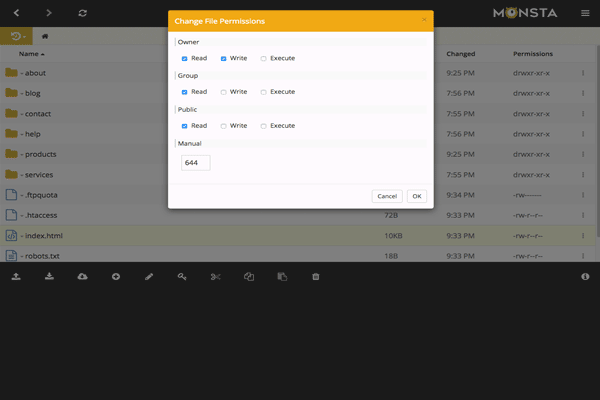Viewport: 600px width, 400px height.
Task: Click the pencil edit icon
Action: click(149, 276)
